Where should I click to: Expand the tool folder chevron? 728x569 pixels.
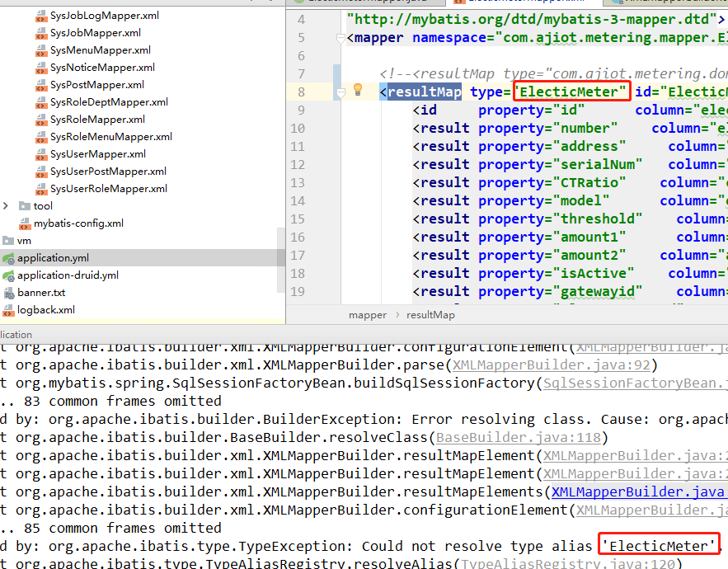coord(6,206)
